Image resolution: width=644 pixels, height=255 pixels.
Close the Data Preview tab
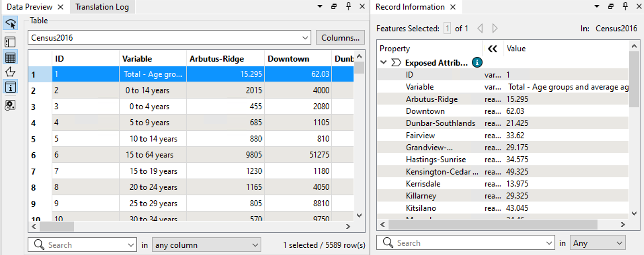(61, 7)
